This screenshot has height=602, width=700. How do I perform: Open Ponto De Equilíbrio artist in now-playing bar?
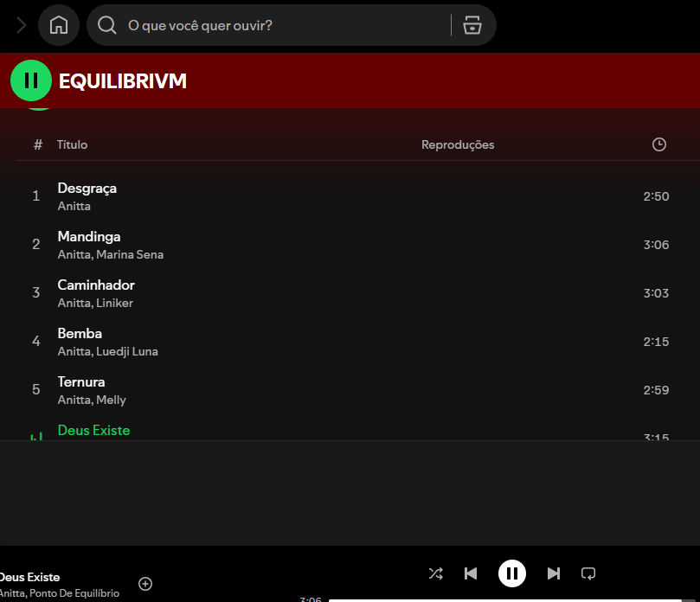pos(74,593)
